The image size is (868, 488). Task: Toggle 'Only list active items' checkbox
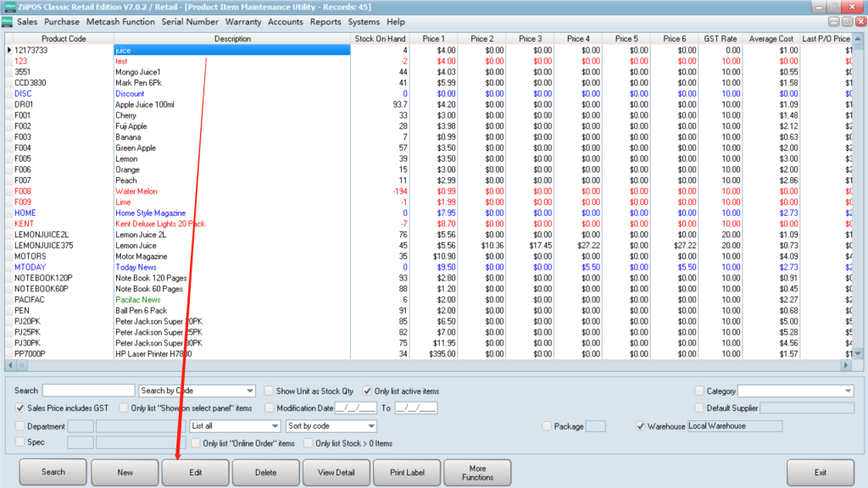click(367, 391)
